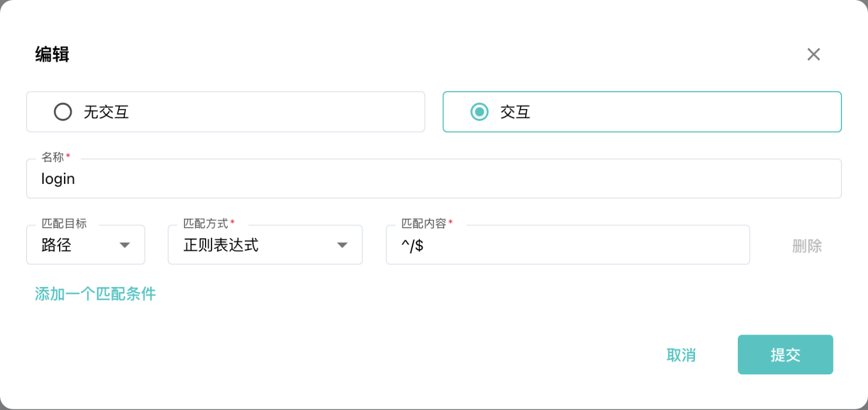The image size is (868, 410).
Task: Cancel editing with the 取消 button
Action: tap(681, 355)
